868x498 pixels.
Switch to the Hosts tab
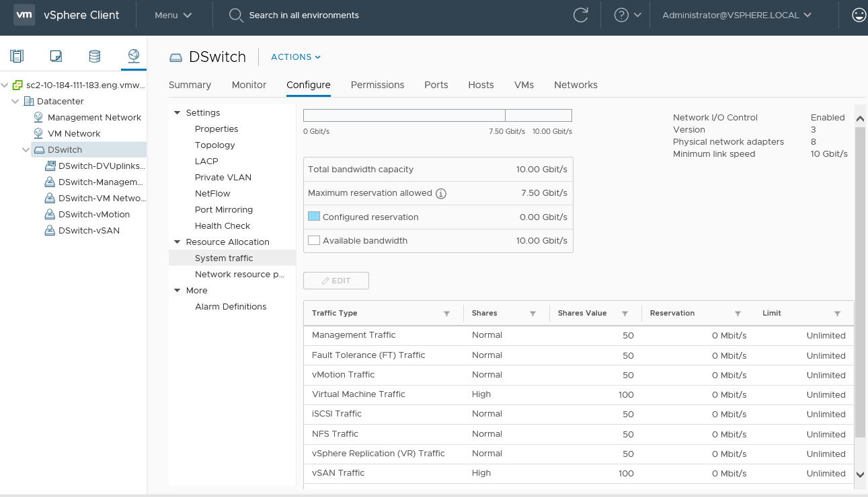click(481, 85)
